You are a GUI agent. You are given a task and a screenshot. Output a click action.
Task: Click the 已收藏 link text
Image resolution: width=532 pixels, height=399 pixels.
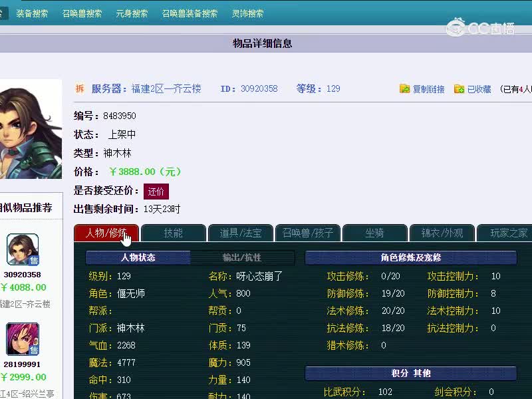tap(479, 89)
